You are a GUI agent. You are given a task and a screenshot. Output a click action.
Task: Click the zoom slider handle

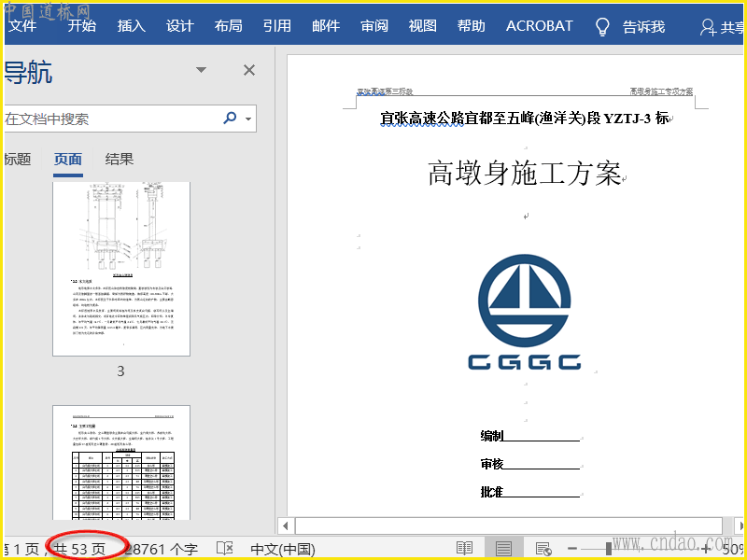point(609,549)
